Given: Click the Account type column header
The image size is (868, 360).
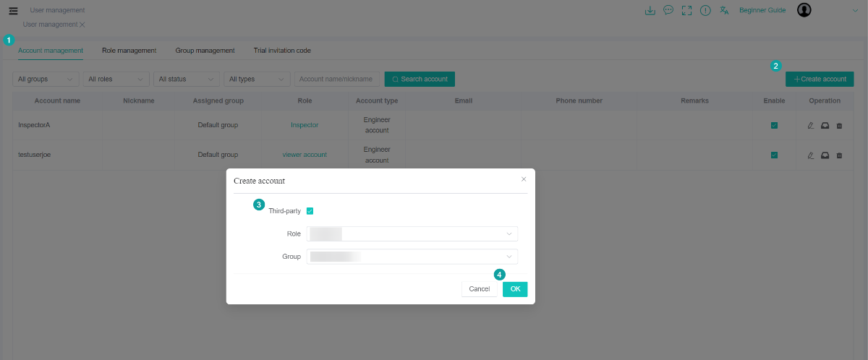Looking at the screenshot, I should tap(377, 100).
